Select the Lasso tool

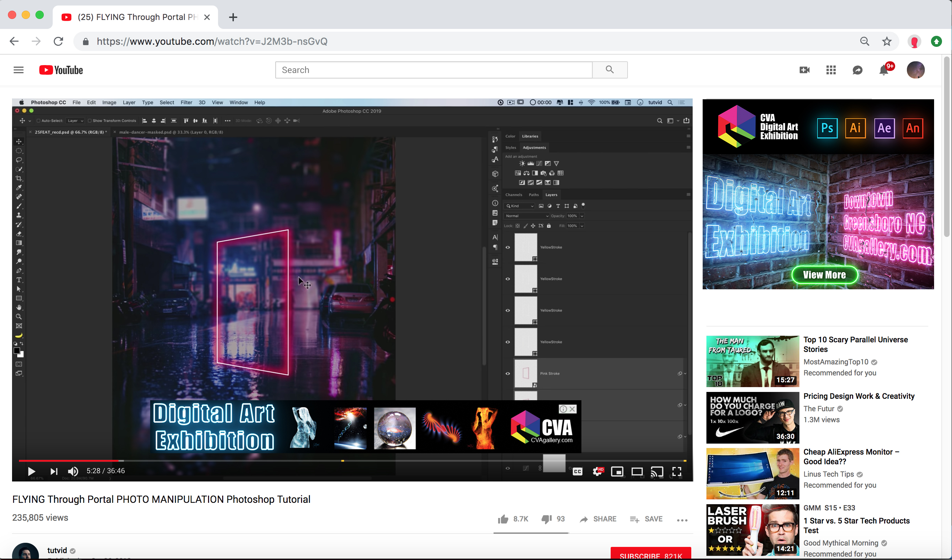coord(19,160)
